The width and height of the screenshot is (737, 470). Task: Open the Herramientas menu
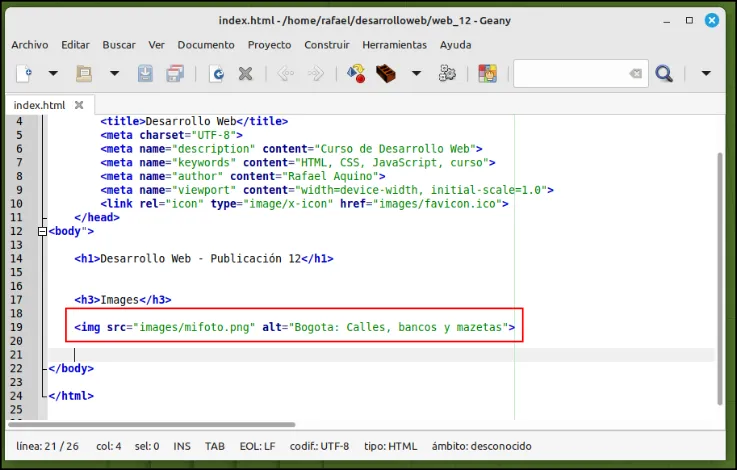(x=394, y=45)
